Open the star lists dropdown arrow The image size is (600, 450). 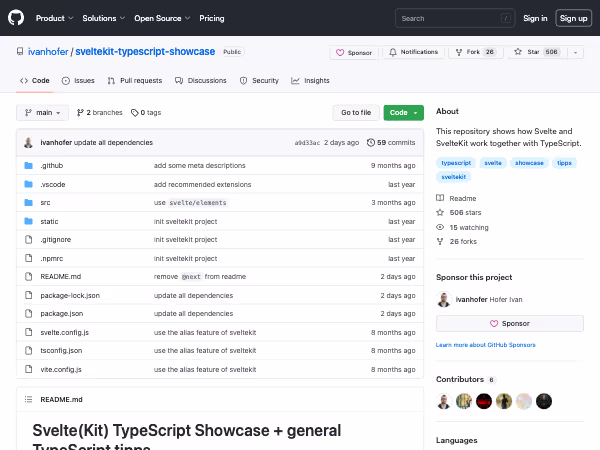coord(575,52)
